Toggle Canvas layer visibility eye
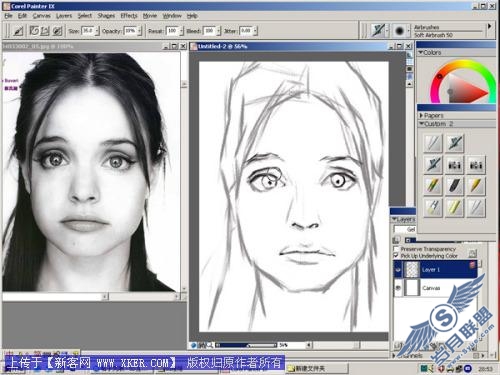The height and width of the screenshot is (375, 500). tap(398, 288)
